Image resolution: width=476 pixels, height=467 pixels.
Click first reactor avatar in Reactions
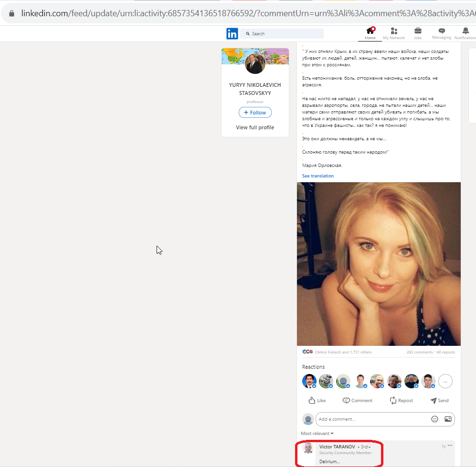(309, 381)
